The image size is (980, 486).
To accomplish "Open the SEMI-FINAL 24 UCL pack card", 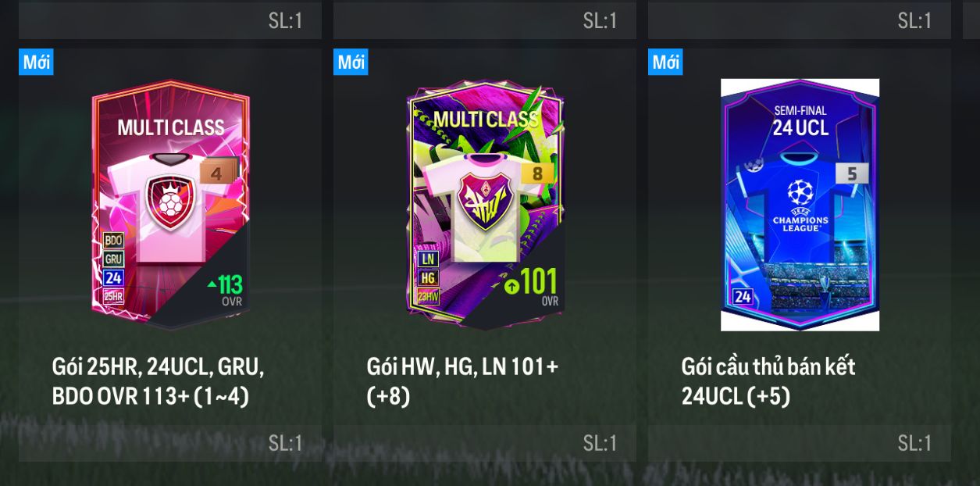I will 800,205.
